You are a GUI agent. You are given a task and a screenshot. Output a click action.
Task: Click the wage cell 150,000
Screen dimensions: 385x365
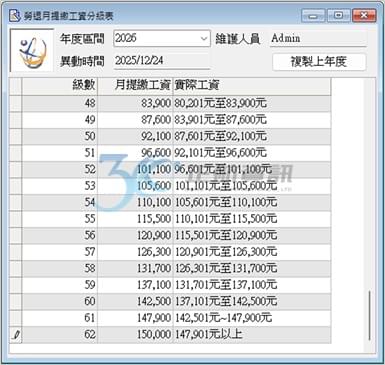[x=135, y=335]
